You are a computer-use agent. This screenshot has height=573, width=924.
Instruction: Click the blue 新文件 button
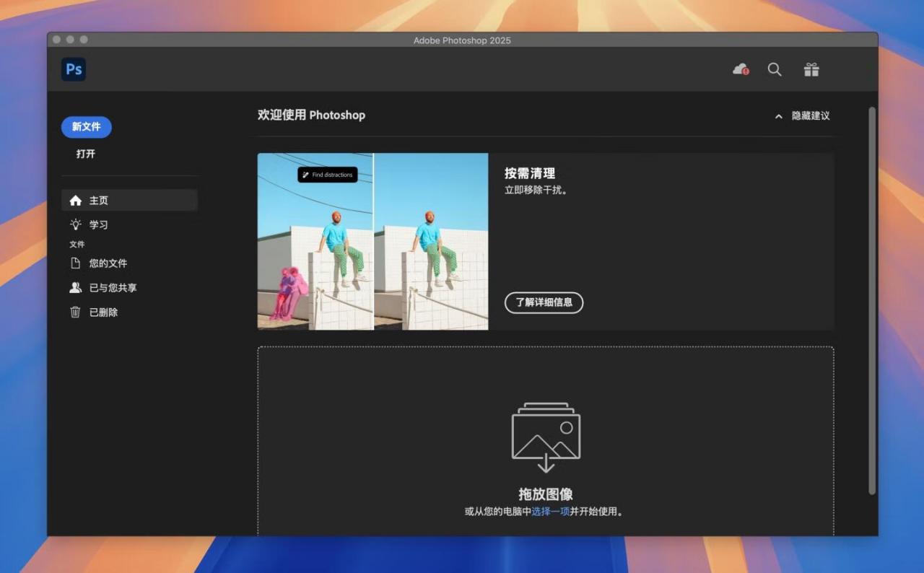coord(86,126)
